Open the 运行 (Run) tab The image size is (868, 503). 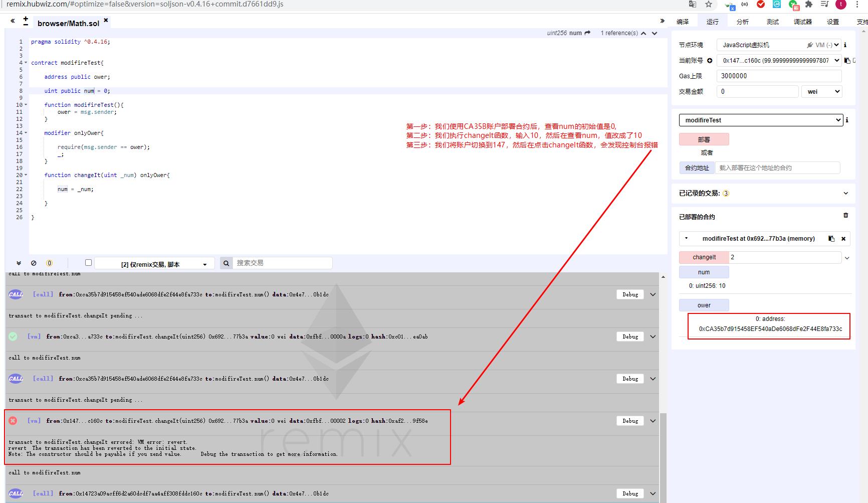tap(712, 22)
